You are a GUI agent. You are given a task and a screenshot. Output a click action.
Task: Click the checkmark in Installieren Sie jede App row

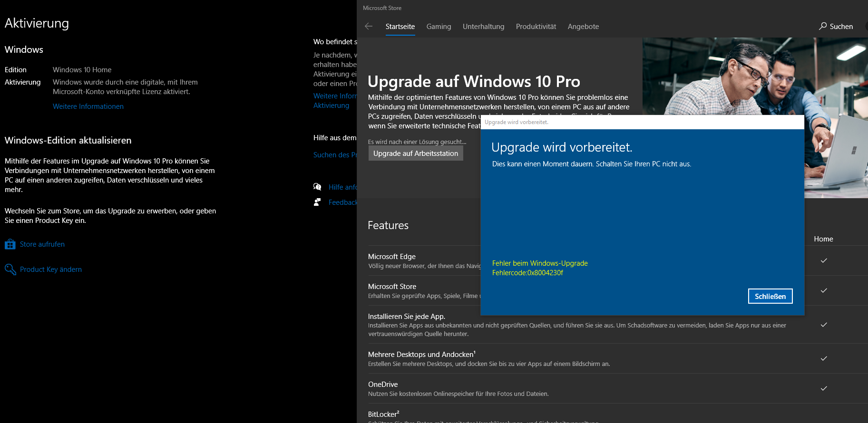[x=824, y=325]
